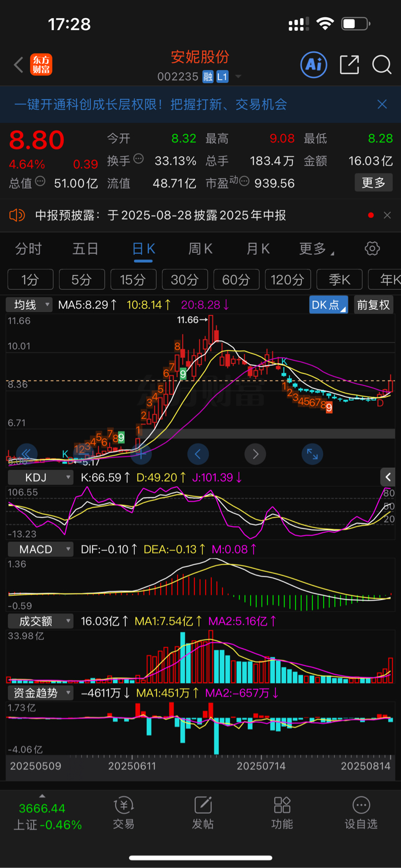Open the Ai assistant icon
Viewport: 401px width, 868px height.
coord(314,65)
